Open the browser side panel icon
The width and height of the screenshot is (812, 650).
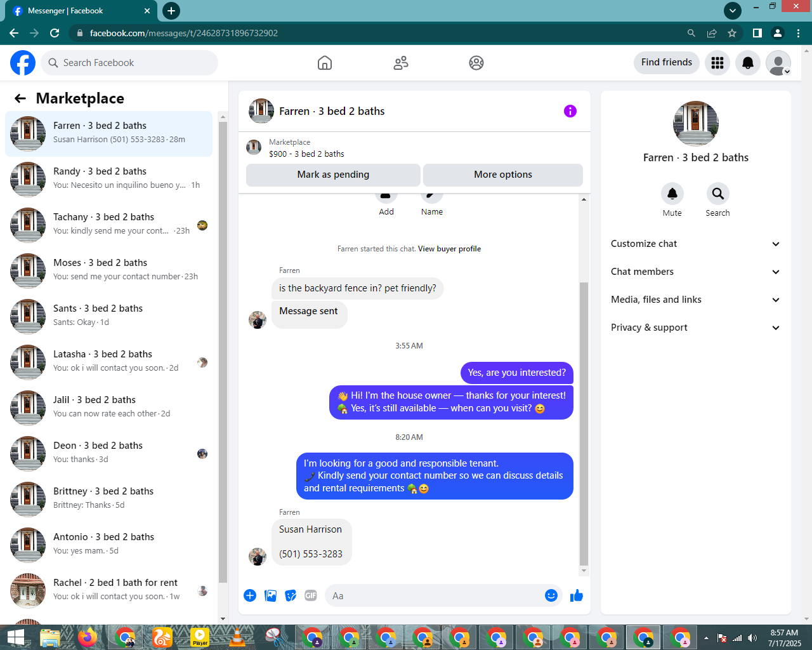click(x=757, y=33)
